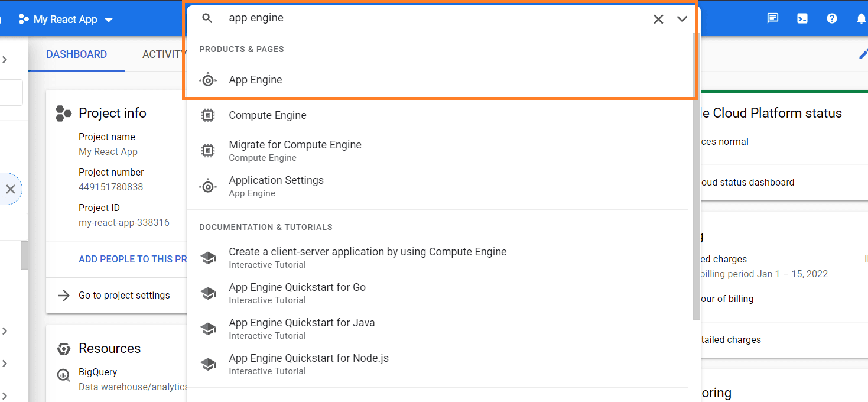Click graduation cap icon beside Quickstart for Java
Image resolution: width=868 pixels, height=402 pixels.
pyautogui.click(x=208, y=329)
